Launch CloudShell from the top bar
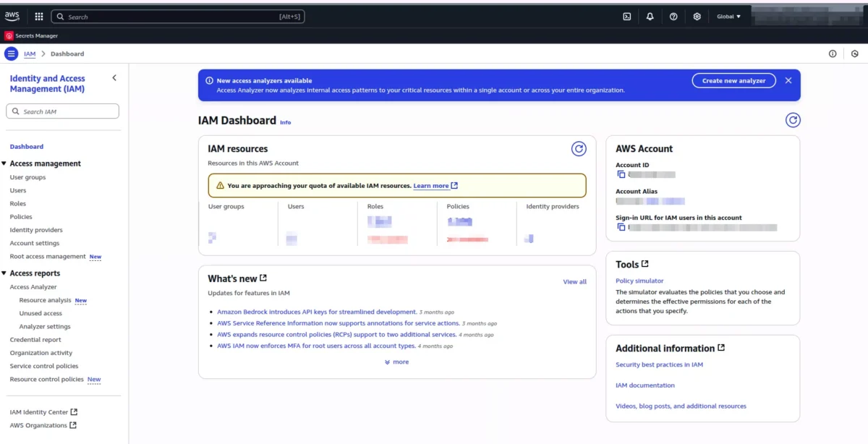The image size is (868, 444). tap(627, 17)
